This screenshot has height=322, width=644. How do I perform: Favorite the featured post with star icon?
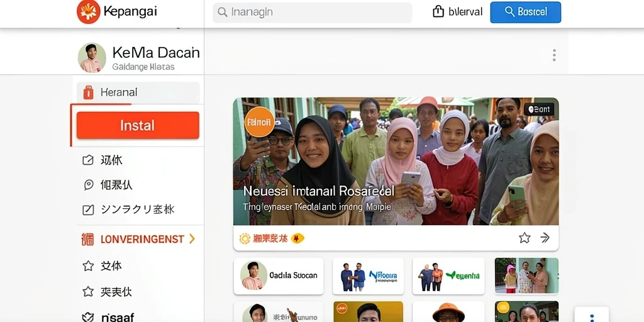tap(525, 238)
